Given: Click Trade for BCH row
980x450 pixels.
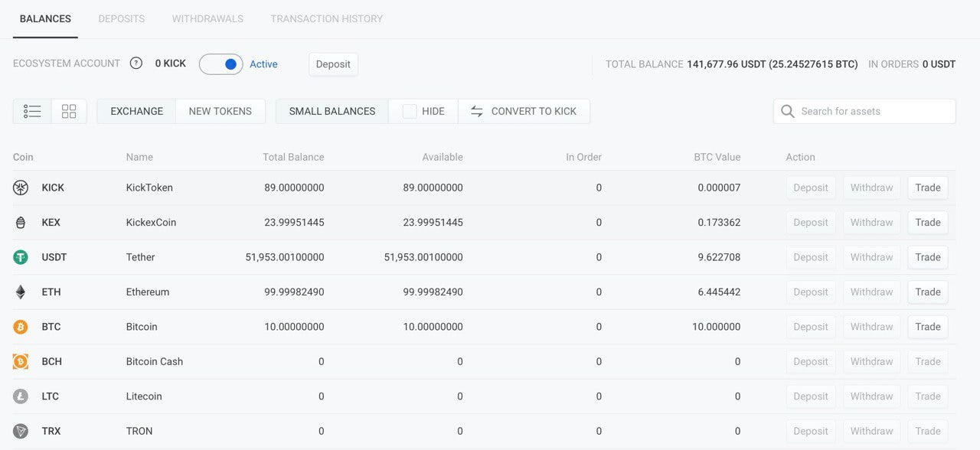Looking at the screenshot, I should click(928, 361).
